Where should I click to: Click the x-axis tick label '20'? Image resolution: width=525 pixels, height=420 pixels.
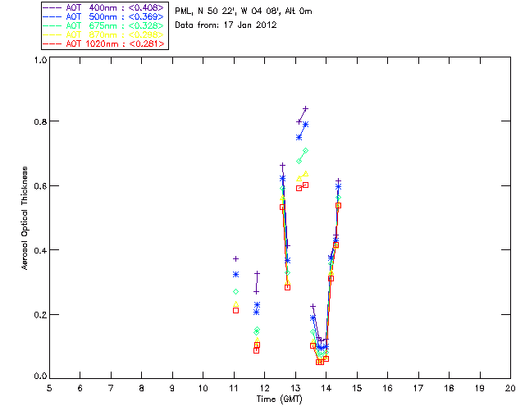(x=510, y=388)
